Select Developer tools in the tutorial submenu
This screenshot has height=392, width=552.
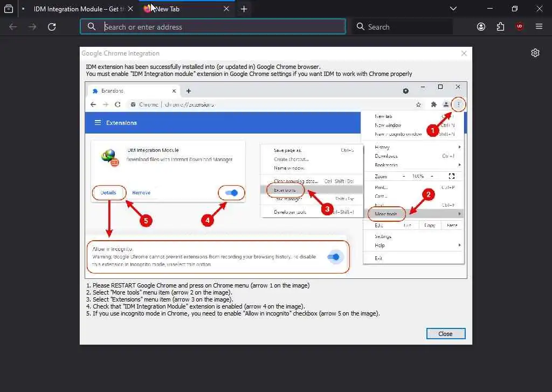(290, 212)
